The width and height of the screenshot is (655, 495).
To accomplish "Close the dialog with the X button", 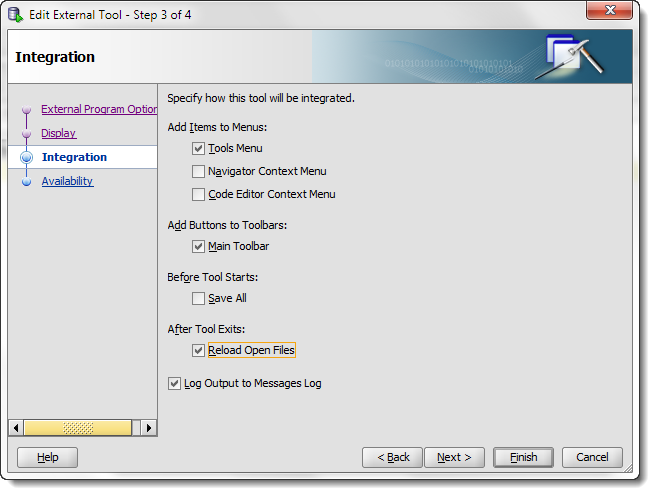I will pyautogui.click(x=609, y=10).
